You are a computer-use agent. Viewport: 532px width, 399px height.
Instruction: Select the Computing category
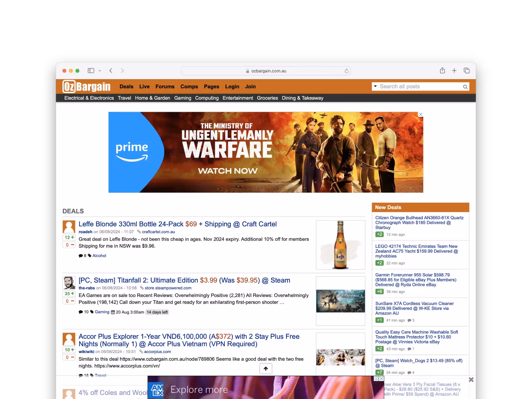[207, 98]
